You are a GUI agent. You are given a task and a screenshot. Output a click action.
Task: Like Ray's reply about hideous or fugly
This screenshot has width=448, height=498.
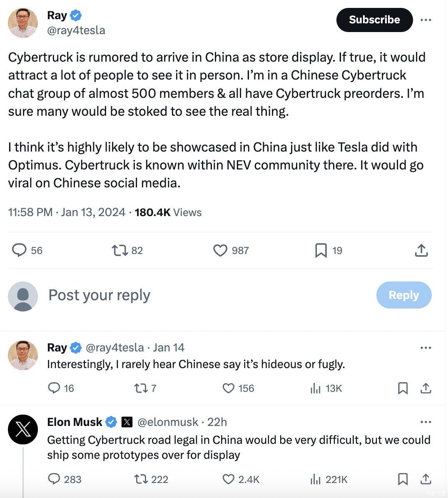[x=229, y=388]
